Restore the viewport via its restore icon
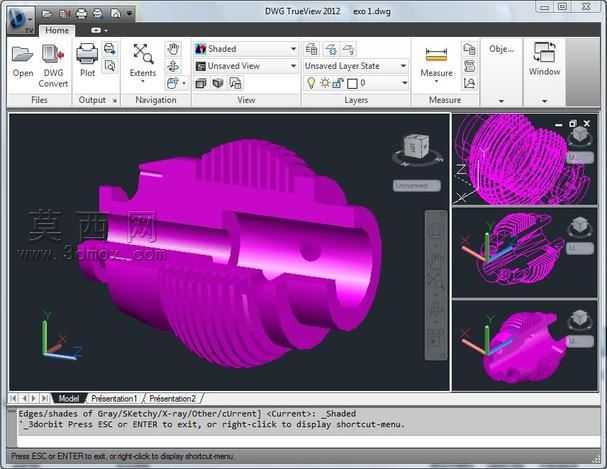The width and height of the screenshot is (607, 469). click(x=573, y=124)
